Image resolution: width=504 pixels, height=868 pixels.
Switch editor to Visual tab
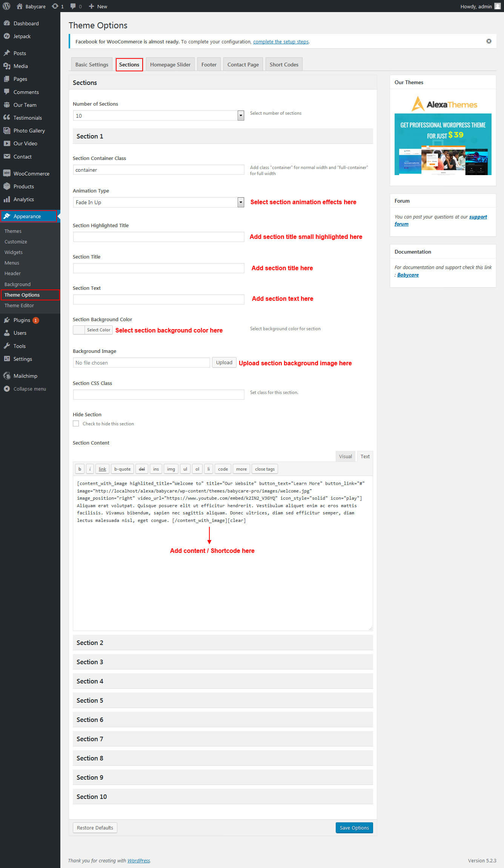click(345, 456)
